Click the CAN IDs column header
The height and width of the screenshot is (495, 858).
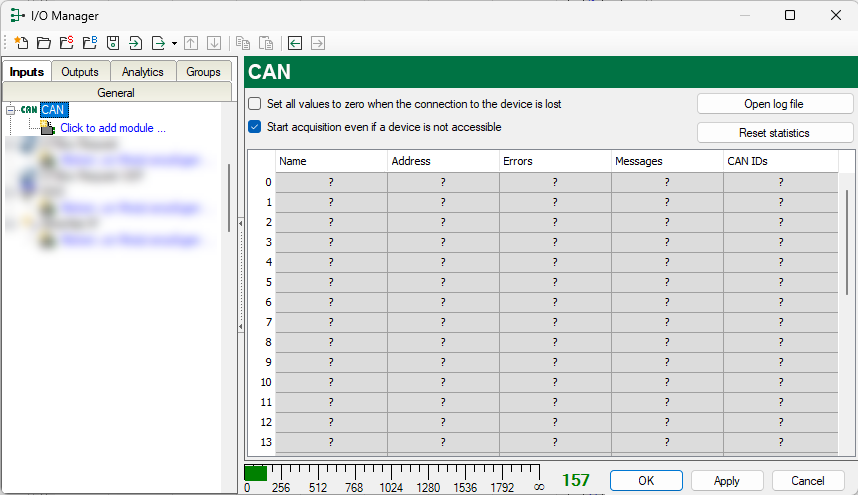tap(781, 161)
